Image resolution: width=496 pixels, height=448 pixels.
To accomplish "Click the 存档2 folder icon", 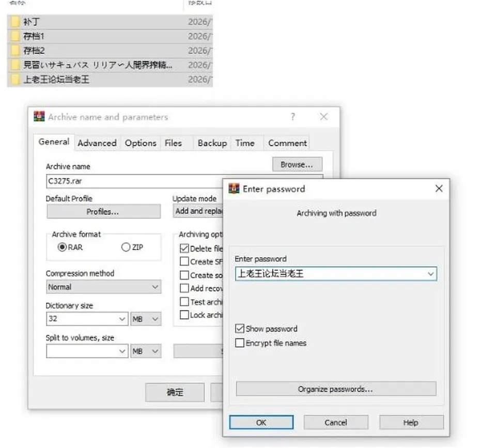I will pos(15,50).
